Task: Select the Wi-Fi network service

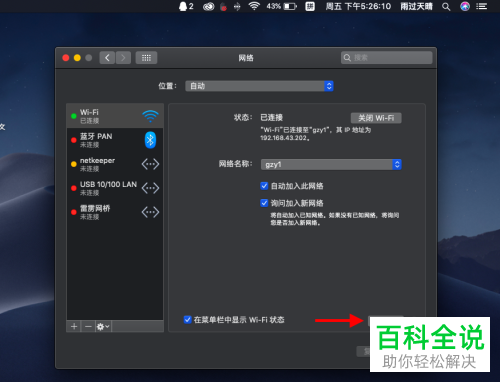Action: pos(115,116)
